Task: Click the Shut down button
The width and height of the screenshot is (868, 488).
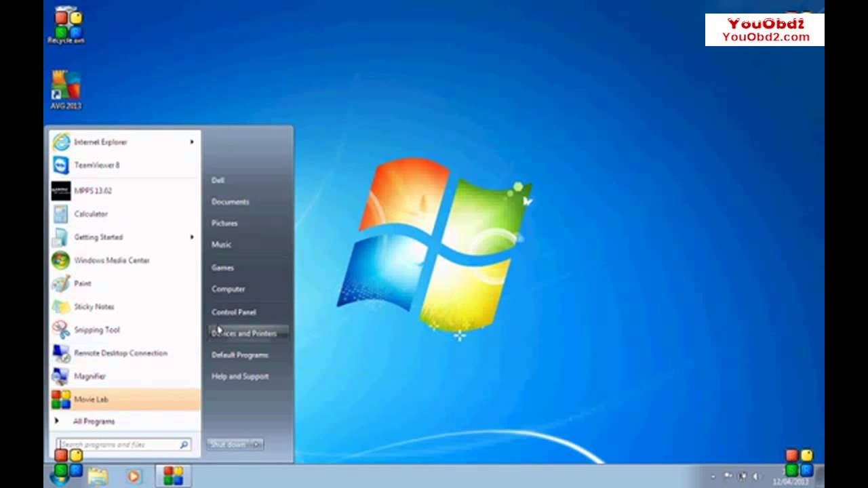Action: tap(229, 445)
